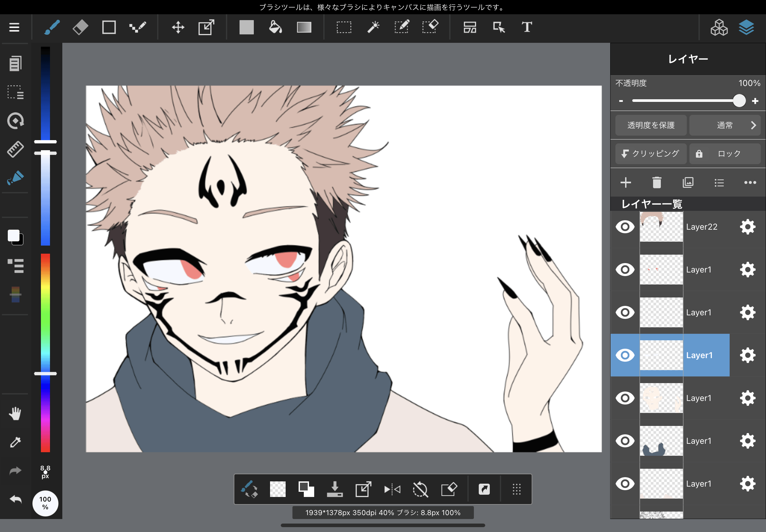This screenshot has height=532, width=766.
Task: Open the color palette icon
Action: (15, 294)
